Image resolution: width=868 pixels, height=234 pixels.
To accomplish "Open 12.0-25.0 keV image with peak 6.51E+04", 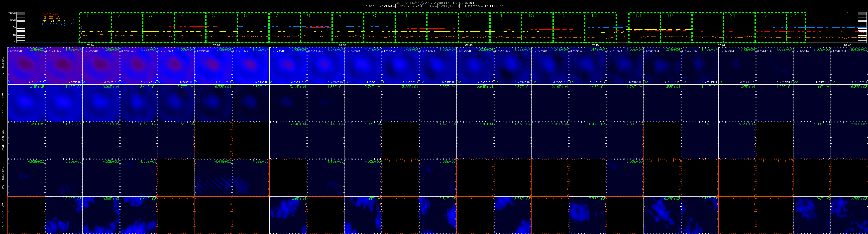I will pos(176,140).
